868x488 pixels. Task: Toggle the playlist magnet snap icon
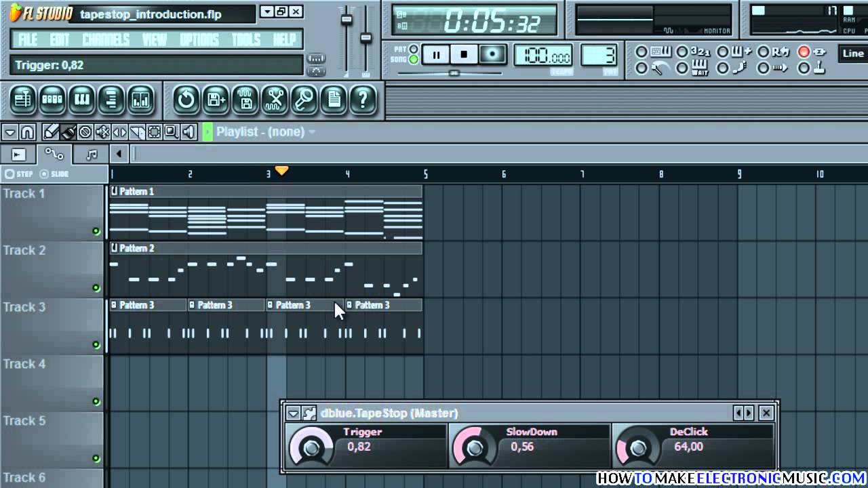point(27,131)
